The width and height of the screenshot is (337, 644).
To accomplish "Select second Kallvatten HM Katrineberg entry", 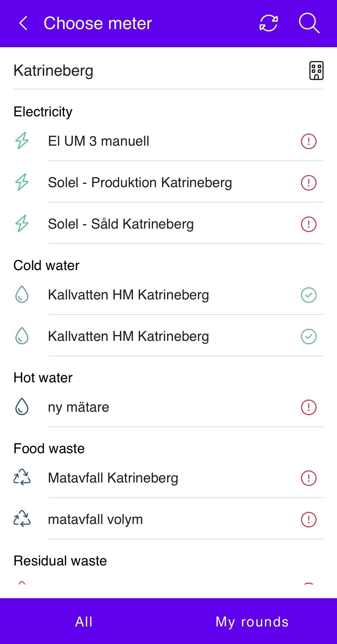I will click(128, 337).
